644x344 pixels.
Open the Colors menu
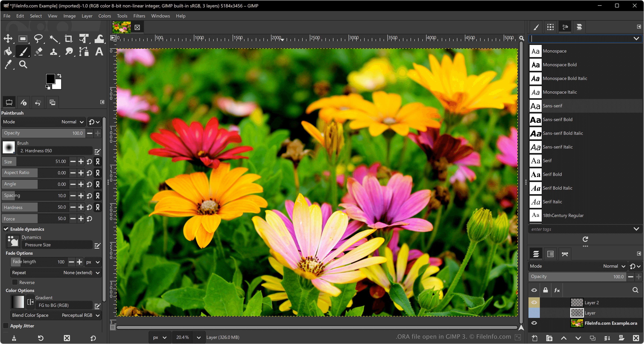click(x=105, y=16)
